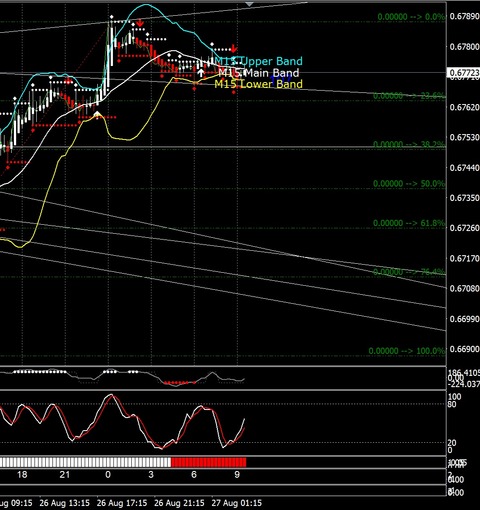This screenshot has height=510, width=480.
Task: Click the hour marker 9
Action: [x=237, y=475]
